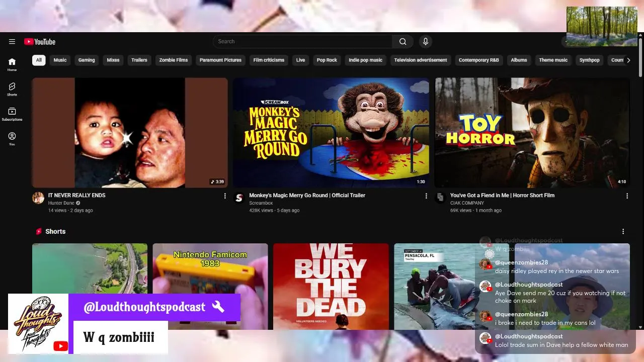Start voice search with microphone icon

(x=426, y=42)
